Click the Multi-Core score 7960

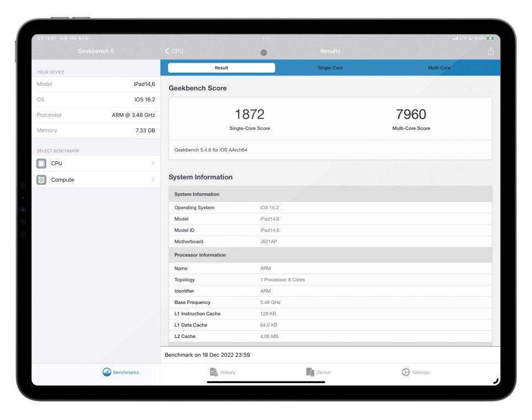[411, 114]
